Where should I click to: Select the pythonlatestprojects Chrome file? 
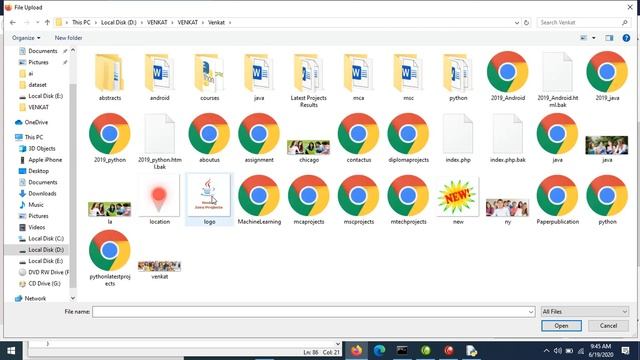pos(110,258)
